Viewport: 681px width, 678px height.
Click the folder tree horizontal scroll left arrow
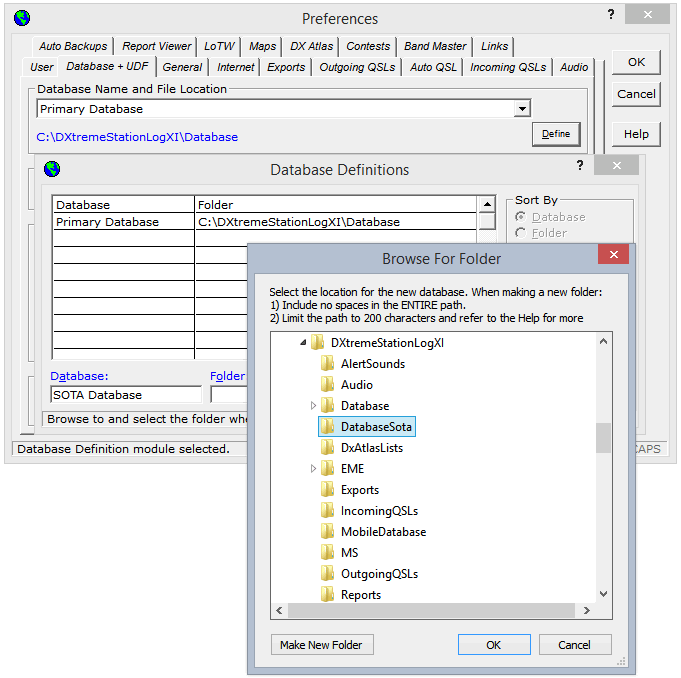[279, 610]
